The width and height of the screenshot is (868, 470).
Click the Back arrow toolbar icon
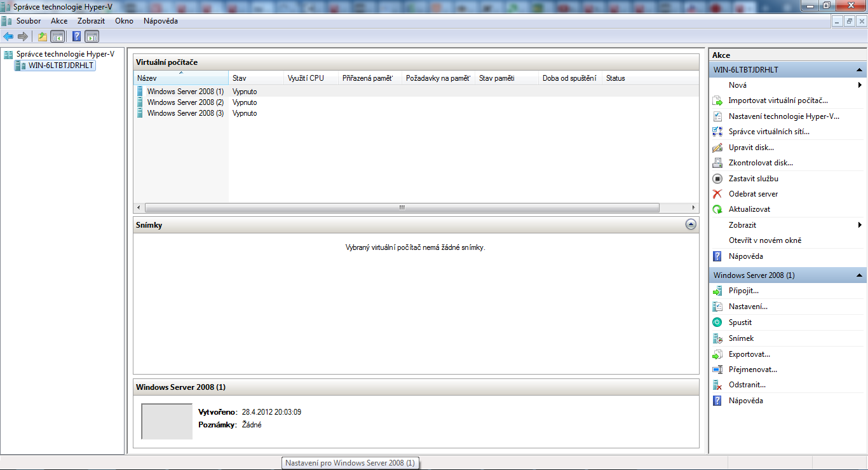(x=8, y=36)
